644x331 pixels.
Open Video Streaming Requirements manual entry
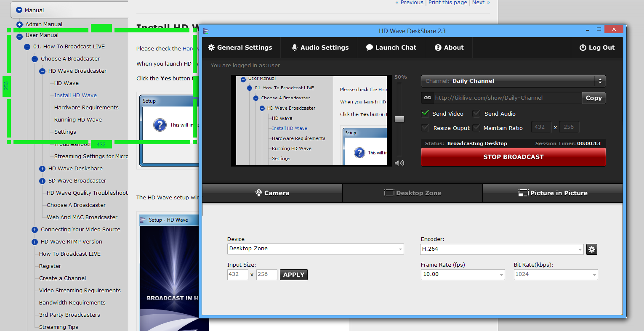pyautogui.click(x=80, y=291)
